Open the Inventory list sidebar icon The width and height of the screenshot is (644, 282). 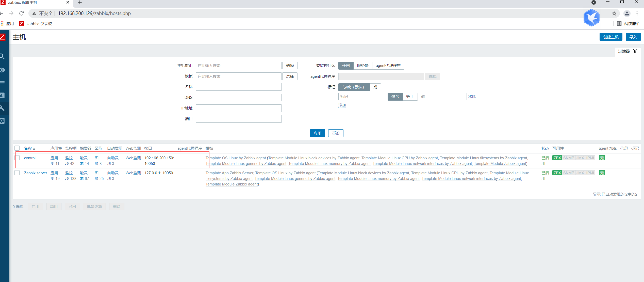point(2,83)
